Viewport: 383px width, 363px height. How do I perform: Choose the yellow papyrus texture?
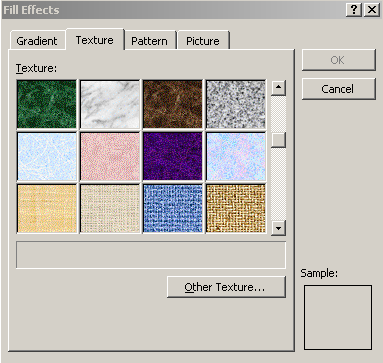point(47,208)
